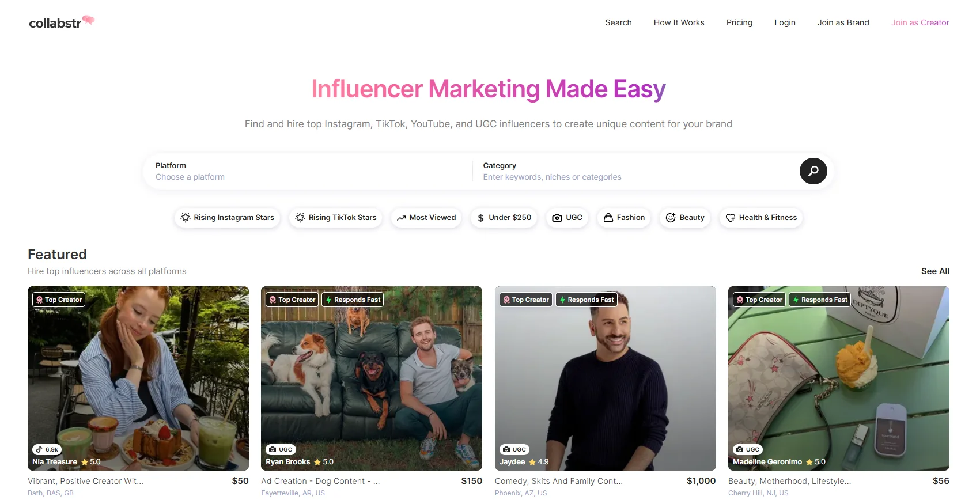Screen dimensions: 980x500
Task: Click Responds Fast badge on Jaydee card
Action: click(x=586, y=300)
